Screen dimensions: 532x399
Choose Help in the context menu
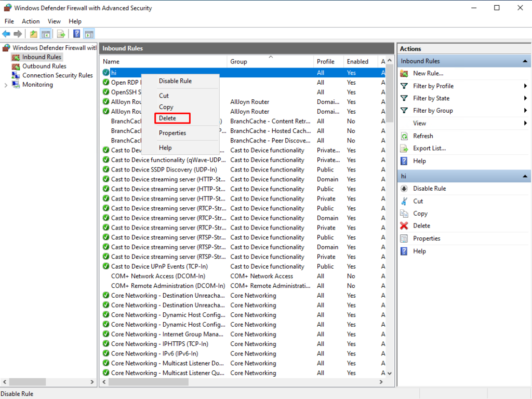tap(180, 148)
